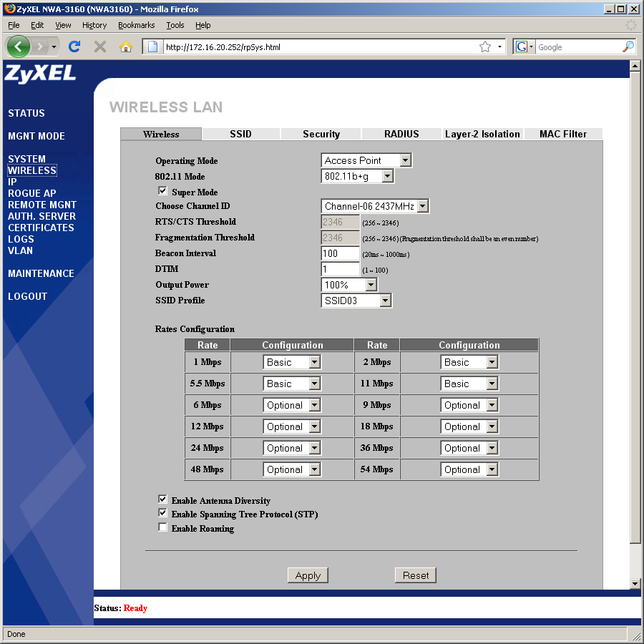The image size is (644, 644).
Task: Click the page icon in the address bar
Action: tap(152, 47)
